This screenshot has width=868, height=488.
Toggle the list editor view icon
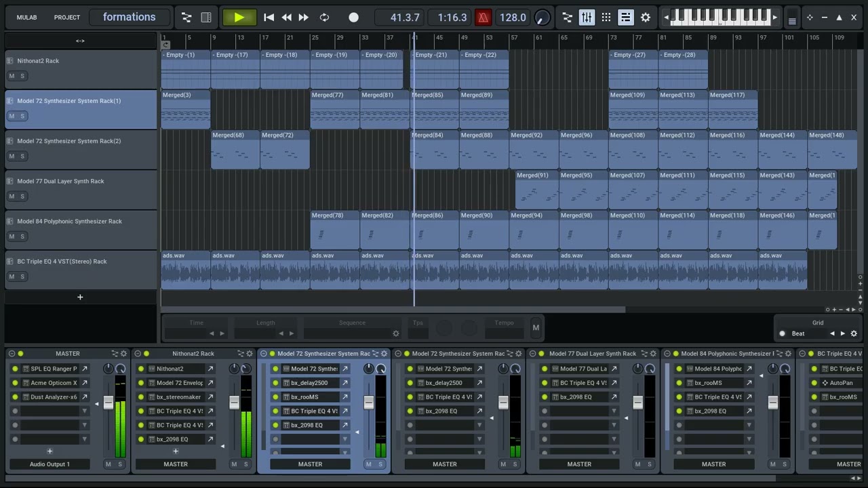tap(626, 18)
